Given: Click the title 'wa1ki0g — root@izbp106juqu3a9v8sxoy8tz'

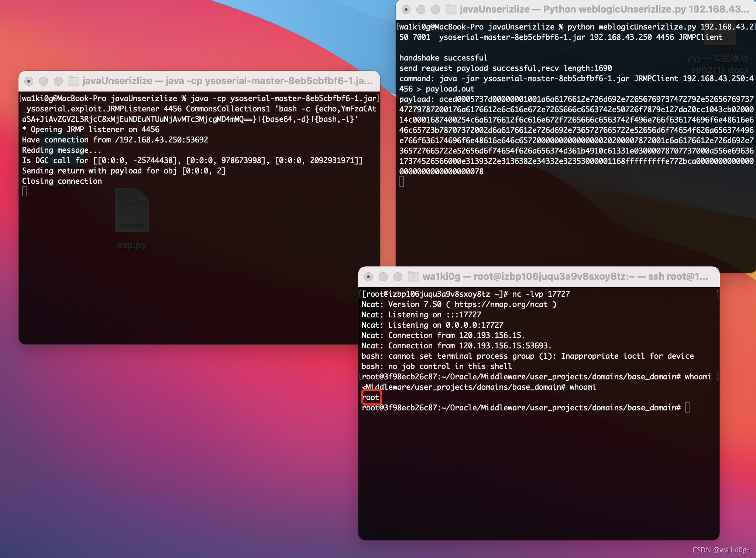Looking at the screenshot, I should coord(565,276).
